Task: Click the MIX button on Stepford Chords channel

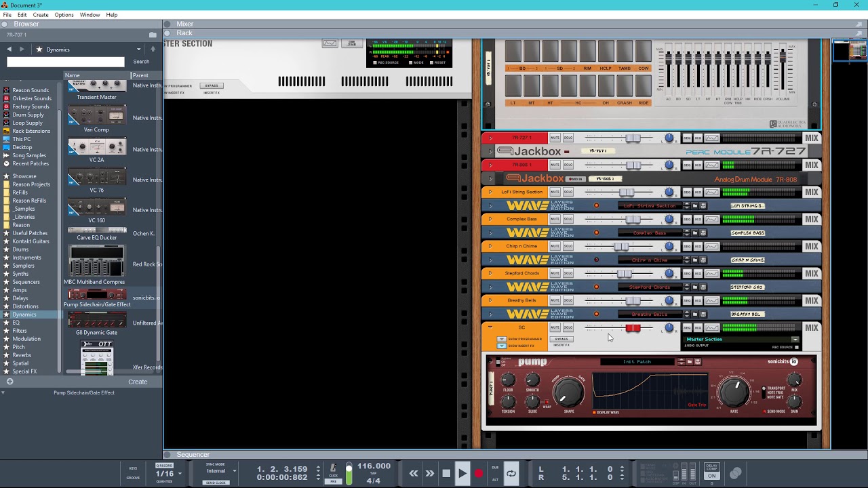Action: click(698, 273)
